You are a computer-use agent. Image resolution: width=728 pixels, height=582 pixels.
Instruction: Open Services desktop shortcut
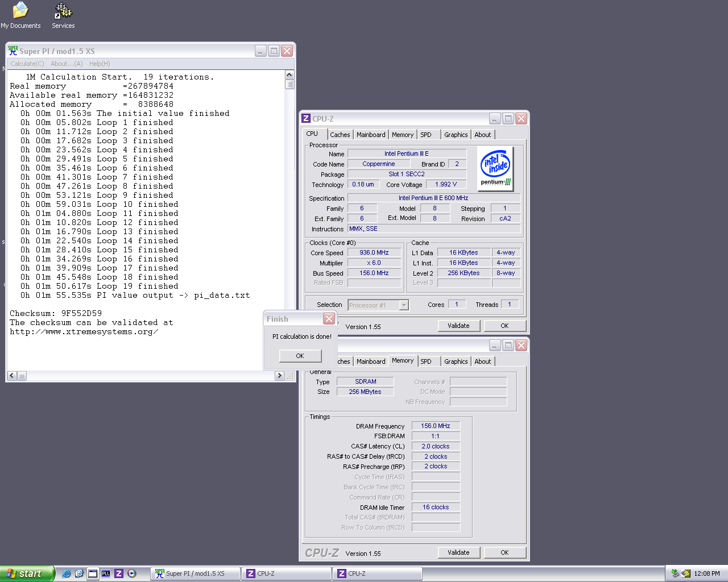(63, 15)
